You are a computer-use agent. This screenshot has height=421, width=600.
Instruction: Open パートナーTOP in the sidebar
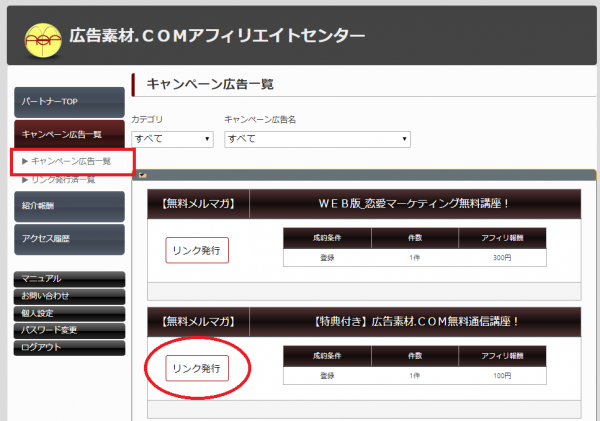69,102
